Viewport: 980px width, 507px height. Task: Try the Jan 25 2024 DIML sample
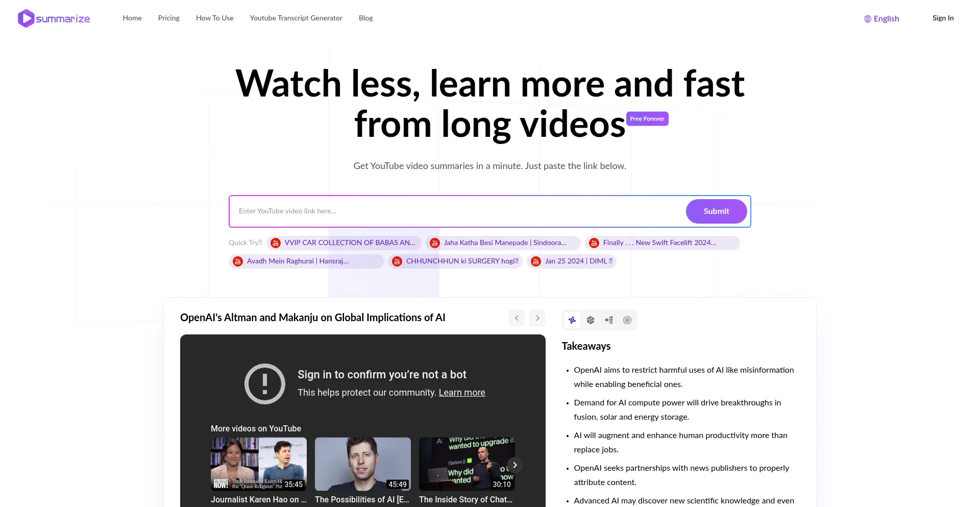(x=572, y=261)
